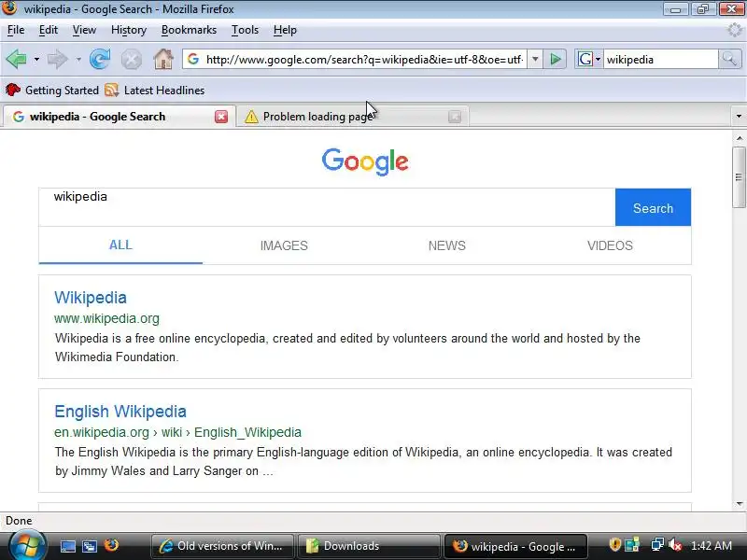
Task: Open the Tools menu
Action: [x=245, y=30]
